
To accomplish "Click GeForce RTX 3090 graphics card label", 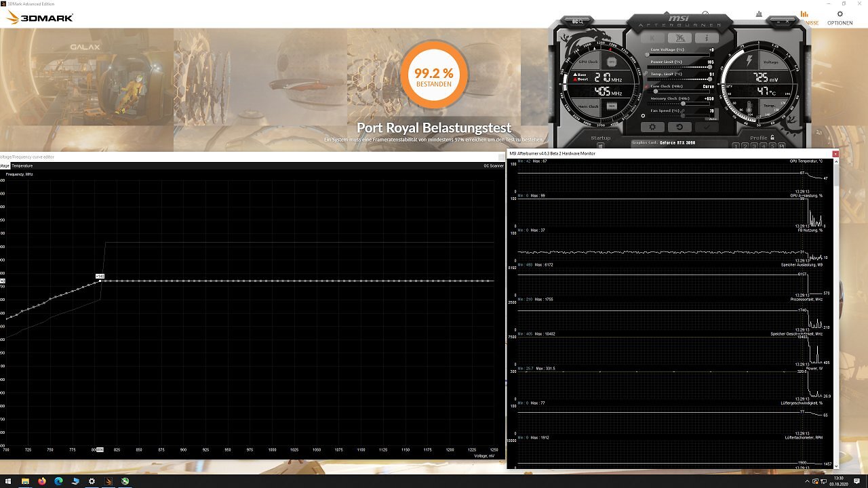I will [x=677, y=142].
